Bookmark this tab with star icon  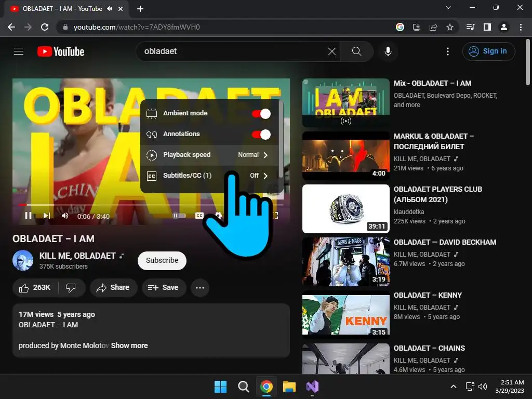coord(449,27)
